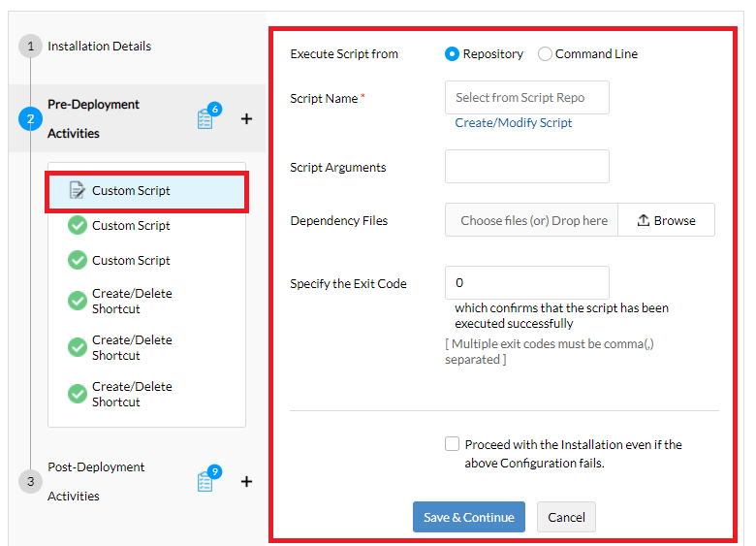Expand Pre-Deployment Activities with plus button

(246, 118)
